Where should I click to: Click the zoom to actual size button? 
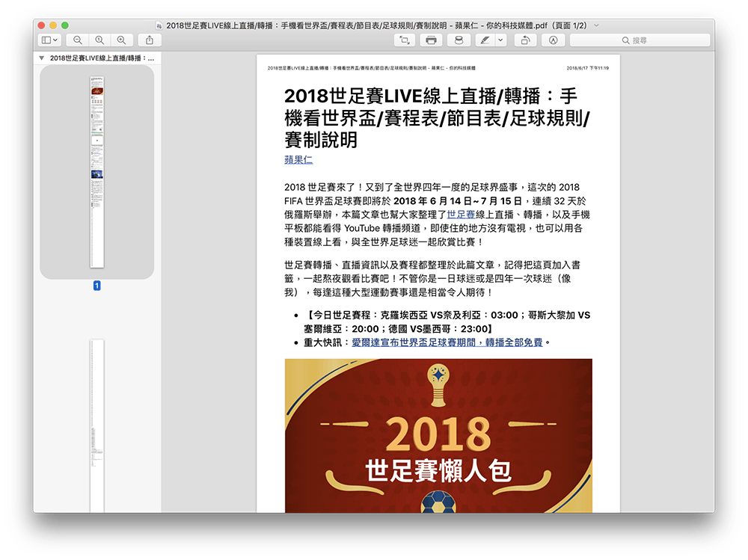pyautogui.click(x=99, y=40)
